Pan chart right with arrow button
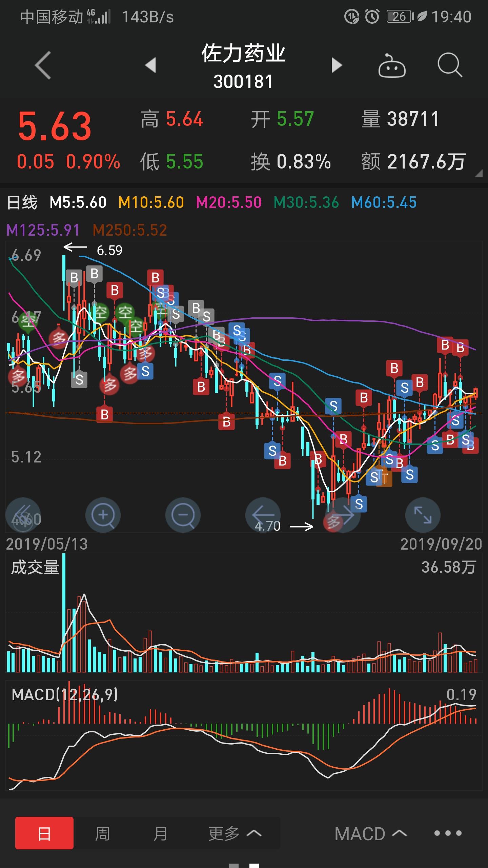 (x=343, y=515)
